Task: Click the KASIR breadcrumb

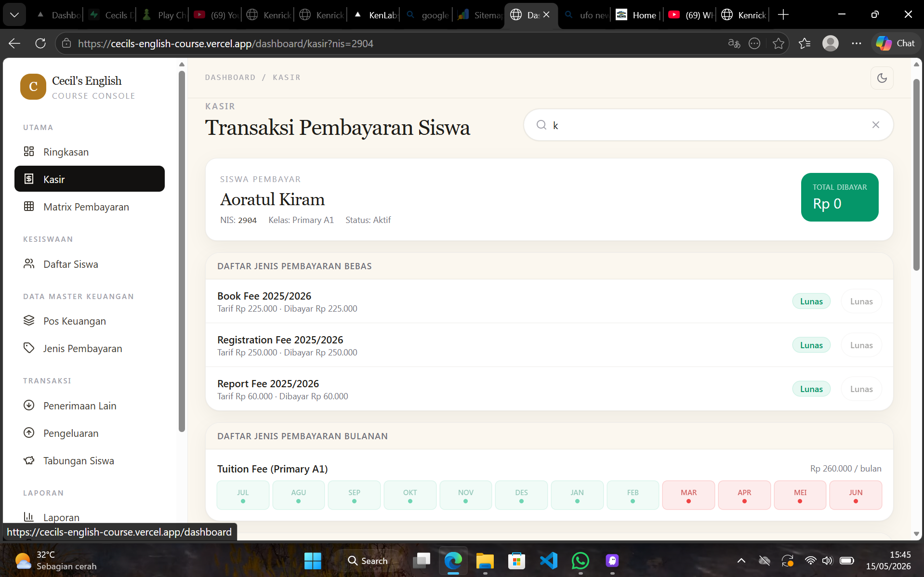Action: pos(287,77)
